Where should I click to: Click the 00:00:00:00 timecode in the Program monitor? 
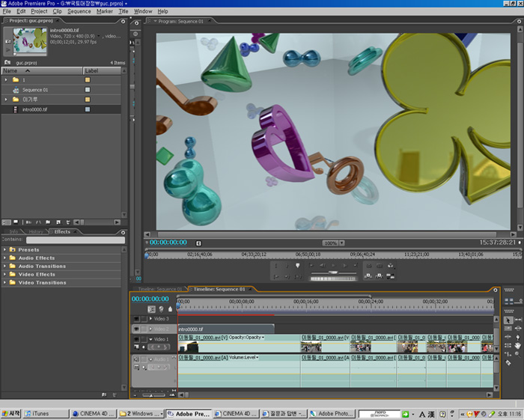click(x=168, y=243)
